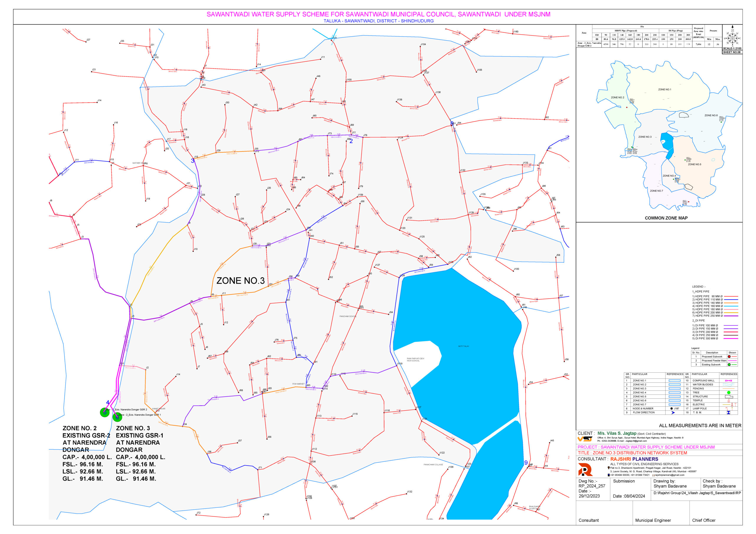Click the DI PIPE 300 MM magenta swatch
The width and height of the screenshot is (756, 534).
click(x=731, y=338)
